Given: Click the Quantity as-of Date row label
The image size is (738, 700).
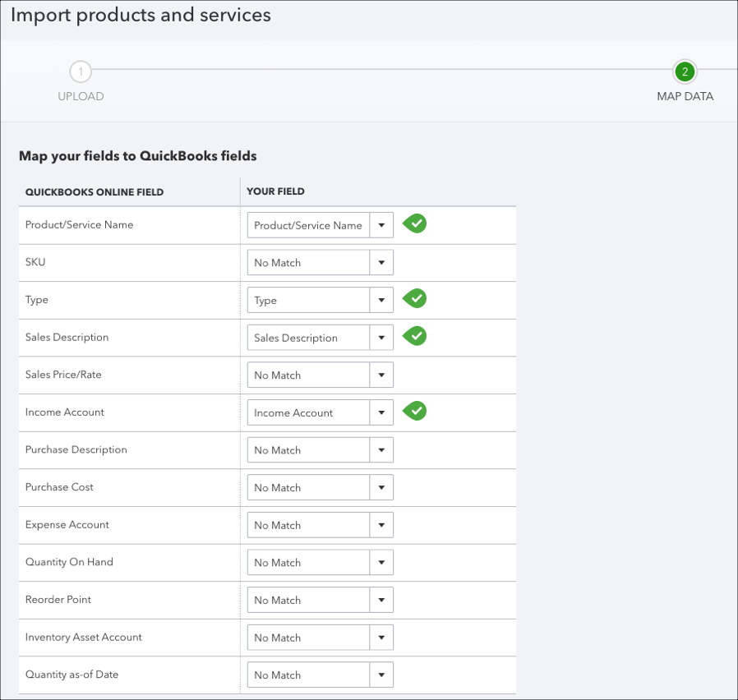Looking at the screenshot, I should click(71, 675).
